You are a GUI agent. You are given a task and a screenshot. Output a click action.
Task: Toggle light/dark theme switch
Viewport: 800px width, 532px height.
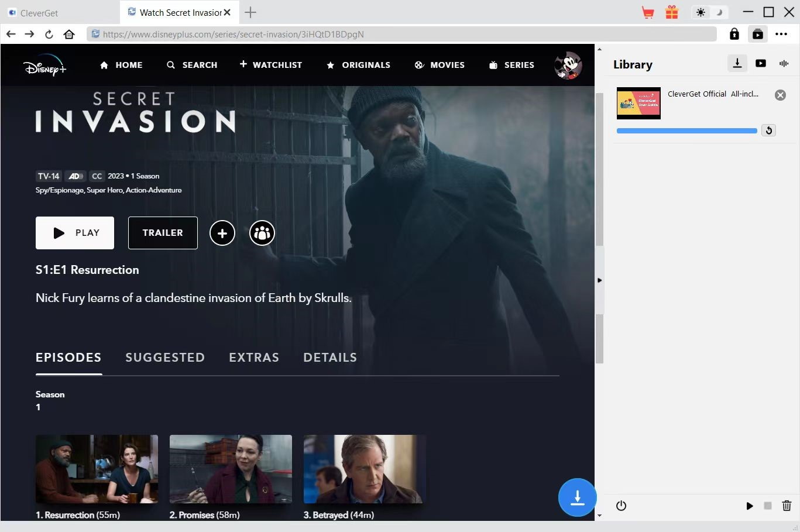tap(709, 12)
